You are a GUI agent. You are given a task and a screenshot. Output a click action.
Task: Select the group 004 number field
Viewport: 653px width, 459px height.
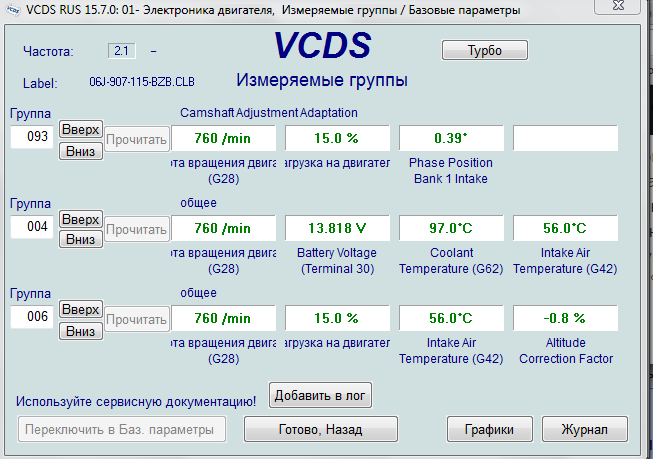pyautogui.click(x=31, y=228)
